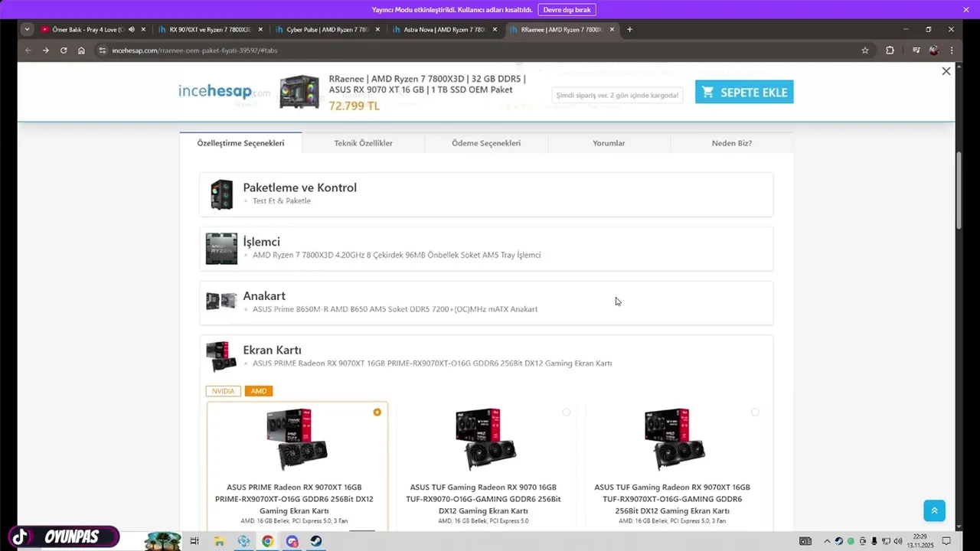This screenshot has width=980, height=551.
Task: Click the RRaenee PC case thumbnail in header
Action: pyautogui.click(x=299, y=92)
